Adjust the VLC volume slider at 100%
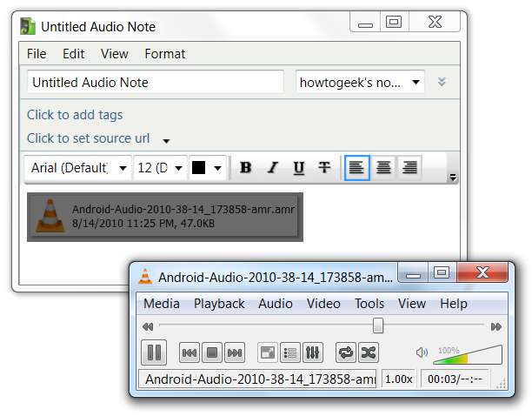 click(x=468, y=355)
